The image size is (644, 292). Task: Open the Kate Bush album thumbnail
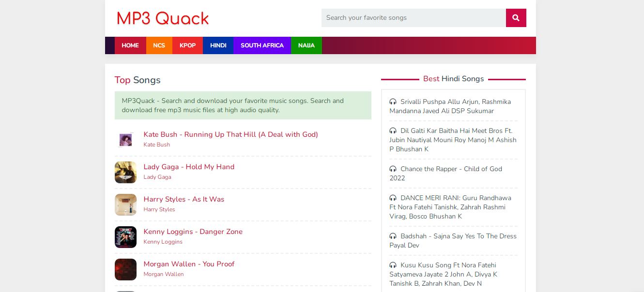click(125, 140)
